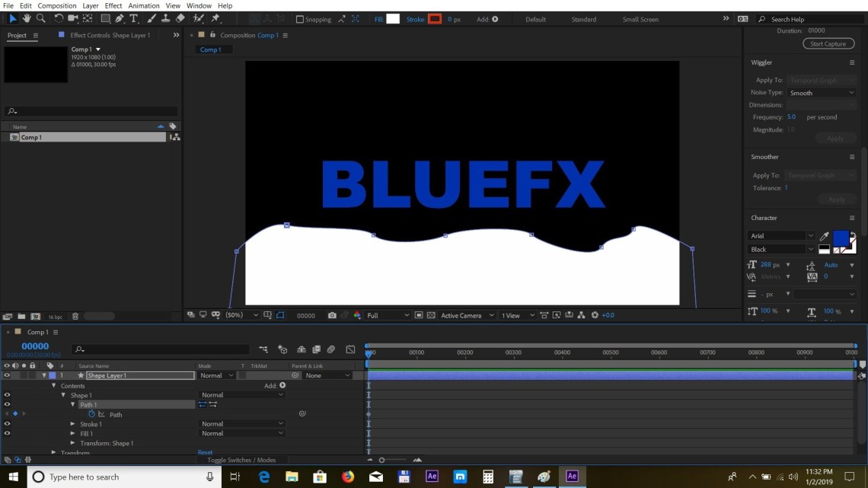
Task: Collapse the Contents group
Action: pos(54,385)
